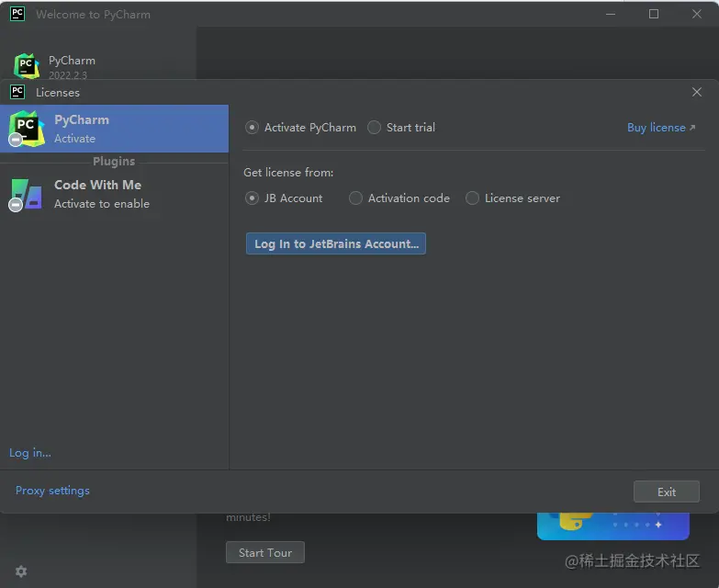719x588 pixels.
Task: Select PyCharm Activate item in license list
Action: click(114, 129)
